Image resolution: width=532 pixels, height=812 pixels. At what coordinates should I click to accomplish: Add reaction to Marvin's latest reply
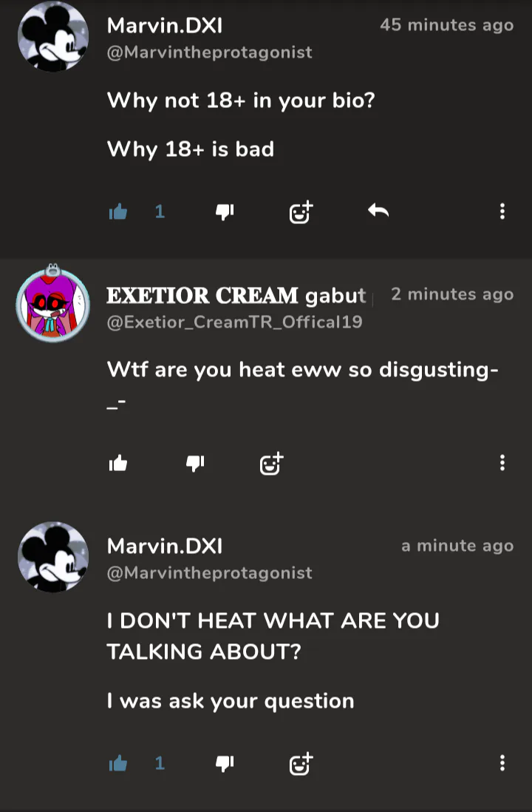[301, 763]
